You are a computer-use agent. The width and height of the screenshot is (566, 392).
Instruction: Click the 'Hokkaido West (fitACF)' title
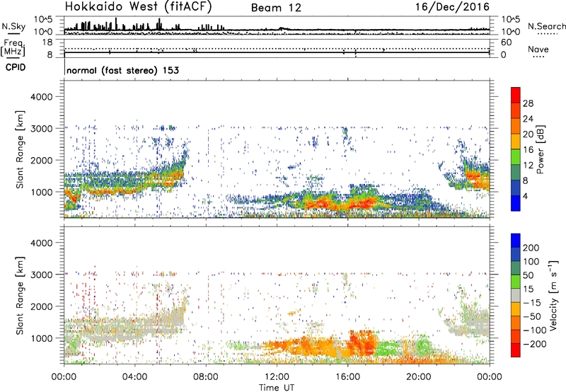[138, 7]
